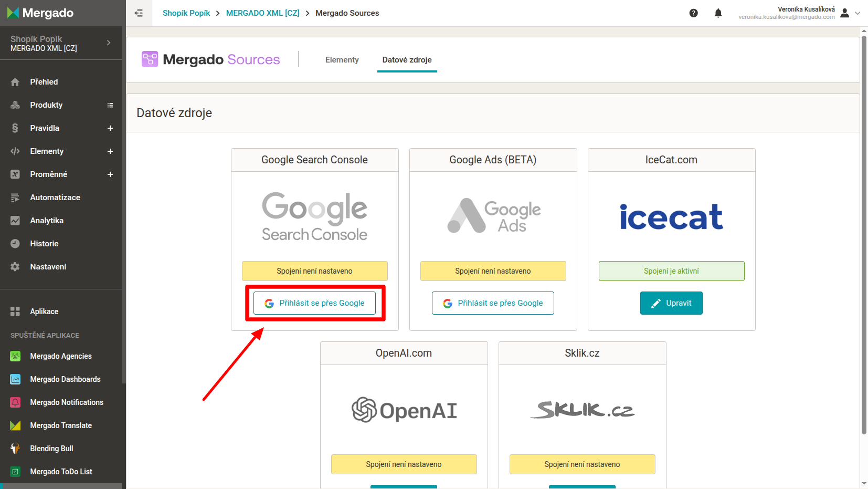Screen dimensions: 868x489
Task: Click the boxes icon beside Produkty
Action: [x=15, y=105]
